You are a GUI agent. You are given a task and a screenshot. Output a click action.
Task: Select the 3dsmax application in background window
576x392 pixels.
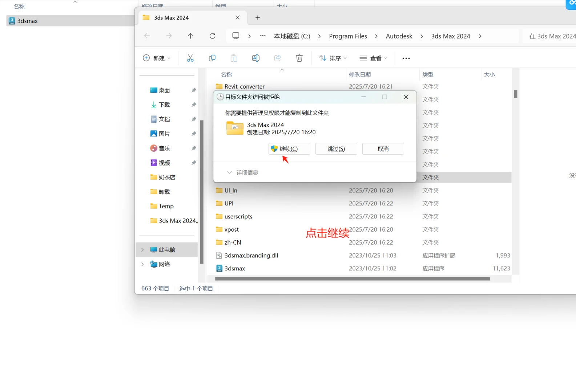point(70,21)
